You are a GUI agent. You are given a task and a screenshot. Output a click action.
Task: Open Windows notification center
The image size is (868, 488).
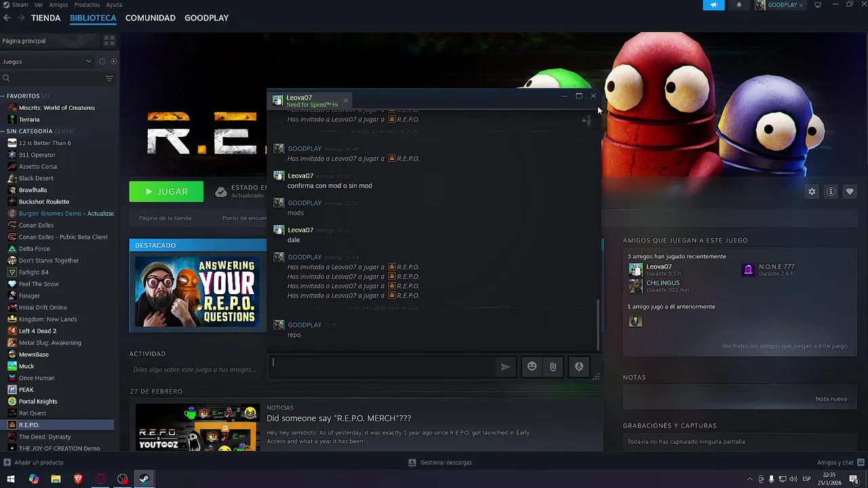[x=854, y=479]
